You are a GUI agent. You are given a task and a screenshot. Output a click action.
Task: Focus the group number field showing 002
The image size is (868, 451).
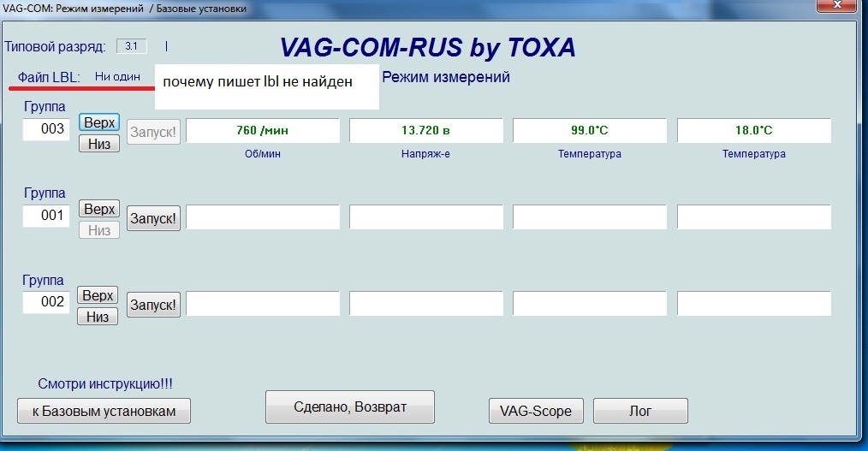pyautogui.click(x=46, y=301)
